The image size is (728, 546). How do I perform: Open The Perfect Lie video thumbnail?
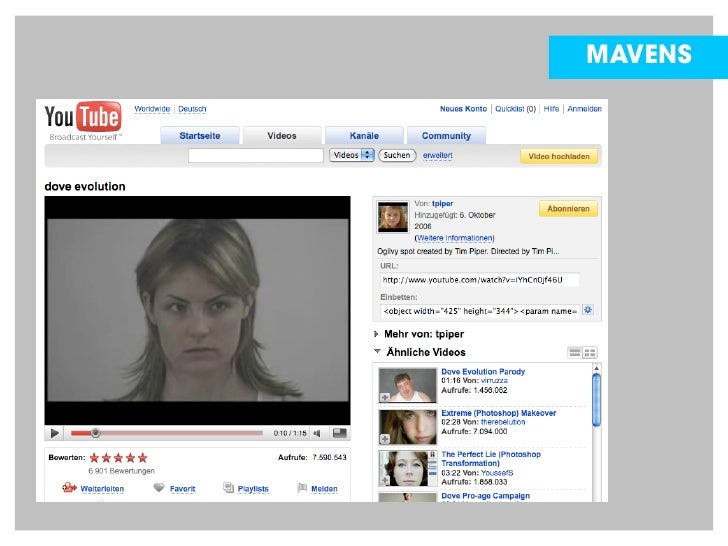tap(407, 468)
